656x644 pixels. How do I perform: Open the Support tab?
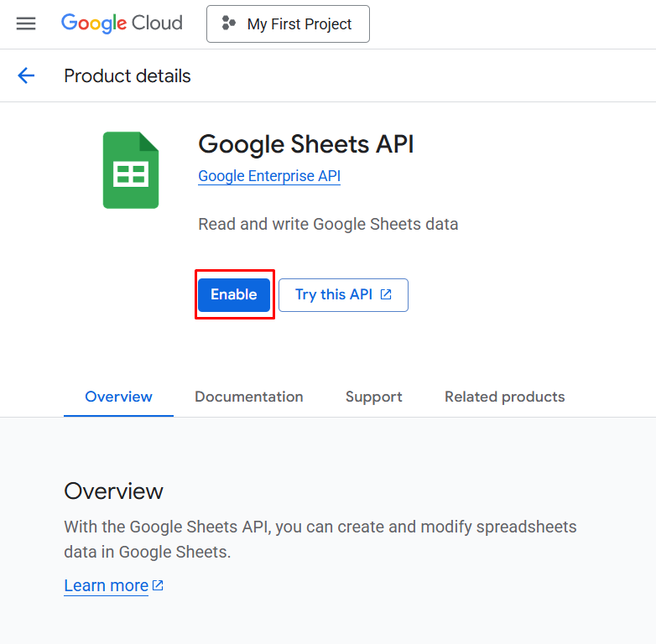pyautogui.click(x=373, y=397)
